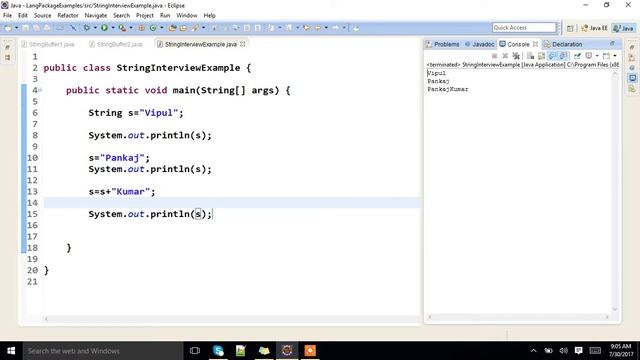Screen dimensions: 640x360
Task: Click the Open Type toolbar icon
Action: click(x=173, y=28)
